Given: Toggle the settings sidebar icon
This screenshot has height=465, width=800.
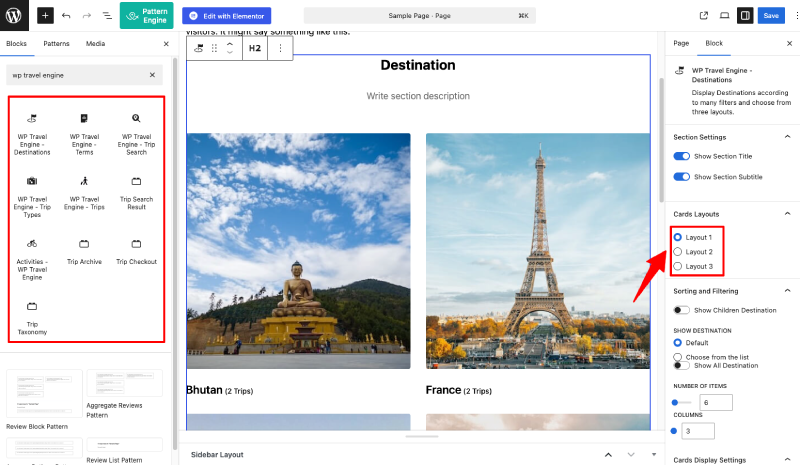Looking at the screenshot, I should pos(745,16).
